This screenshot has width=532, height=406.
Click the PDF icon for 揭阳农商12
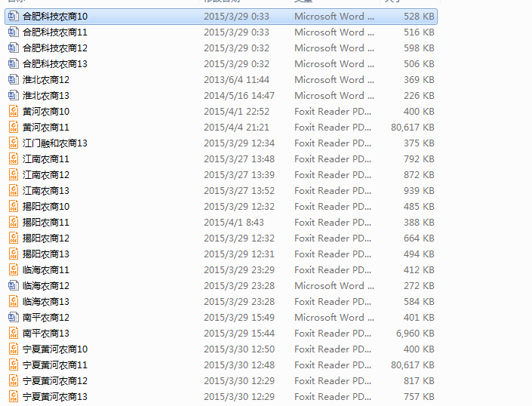14,238
